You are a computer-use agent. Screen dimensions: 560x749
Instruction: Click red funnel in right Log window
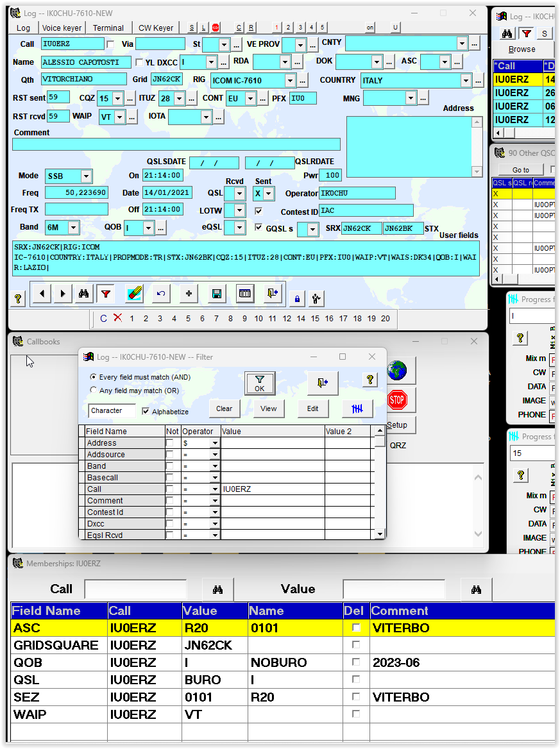coord(527,33)
